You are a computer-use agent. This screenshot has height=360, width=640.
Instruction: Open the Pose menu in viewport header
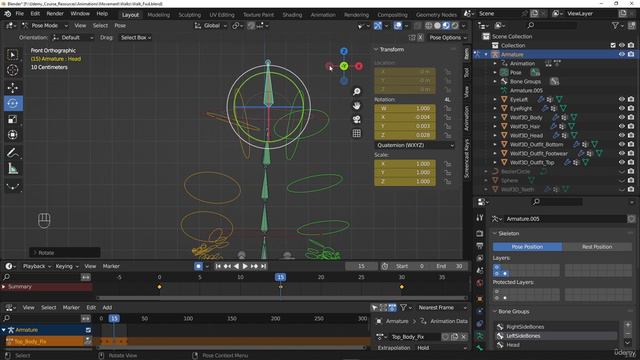120,25
